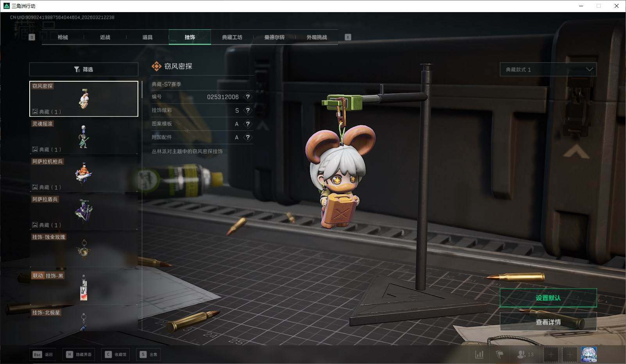Switch to the 典藏工坊 tab
The width and height of the screenshot is (626, 364).
click(x=232, y=37)
